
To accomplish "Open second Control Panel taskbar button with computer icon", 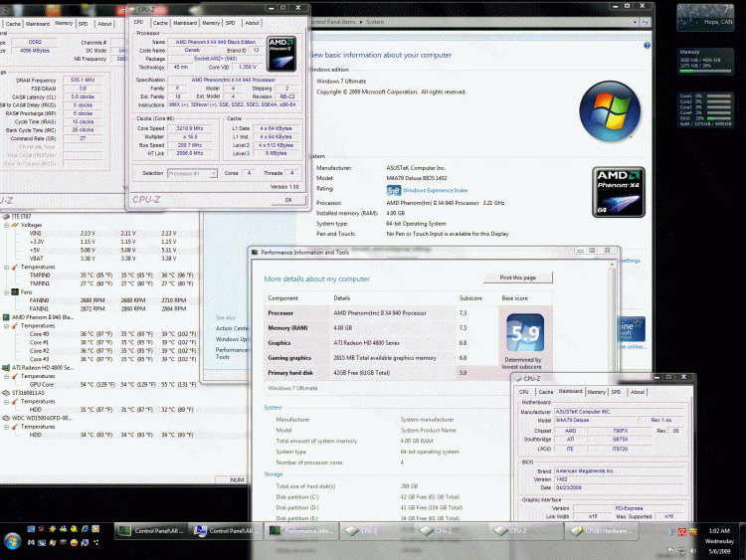I will point(227,531).
